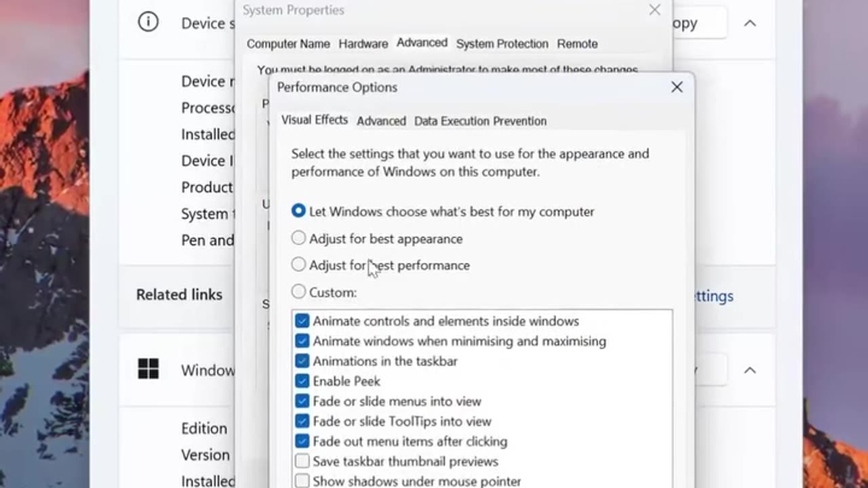Select Adjust for best performance option
The image size is (868, 488).
coord(298,265)
